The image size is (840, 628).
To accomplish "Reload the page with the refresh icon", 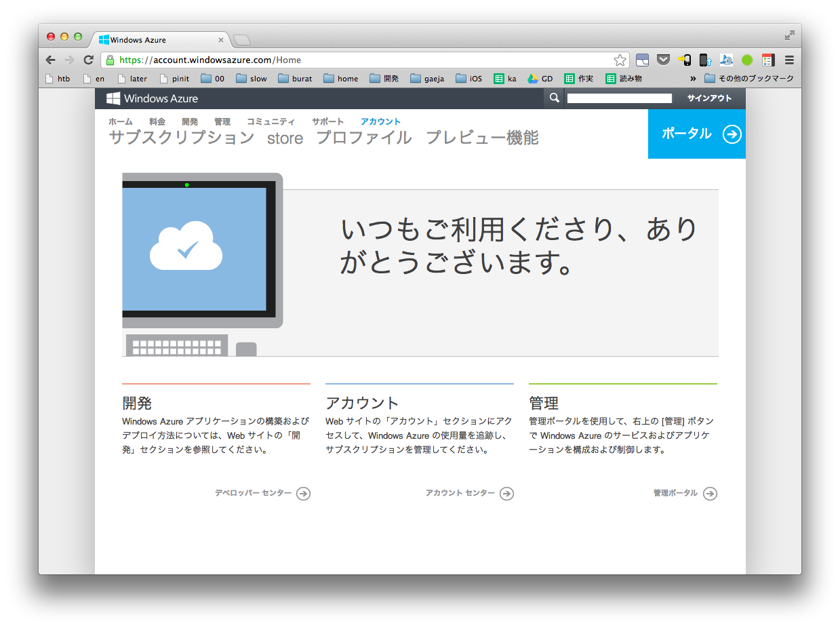I will coord(88,60).
